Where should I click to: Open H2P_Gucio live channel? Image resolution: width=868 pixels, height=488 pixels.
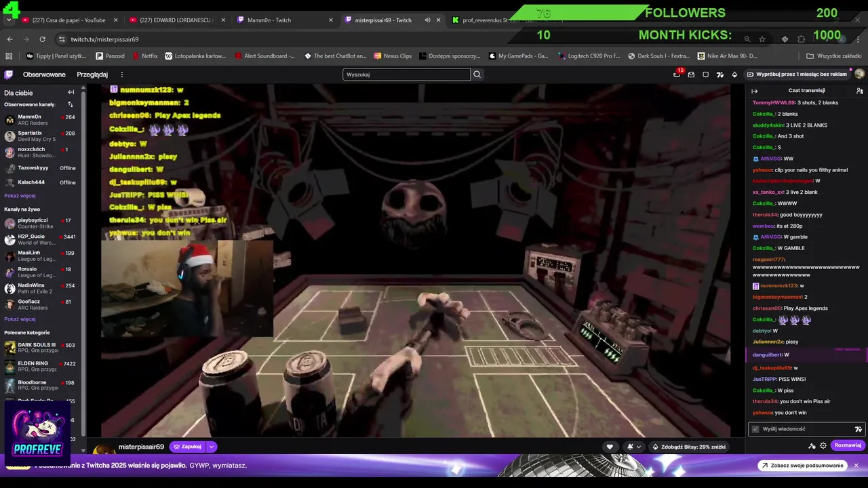tap(40, 239)
